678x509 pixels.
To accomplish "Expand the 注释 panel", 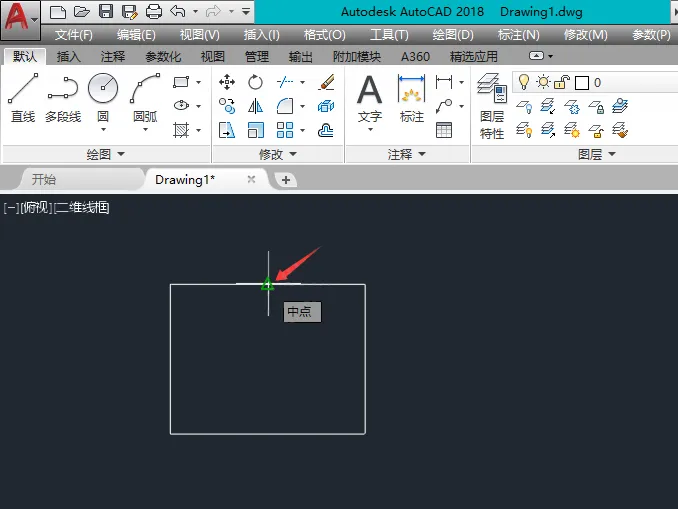I will click(406, 154).
